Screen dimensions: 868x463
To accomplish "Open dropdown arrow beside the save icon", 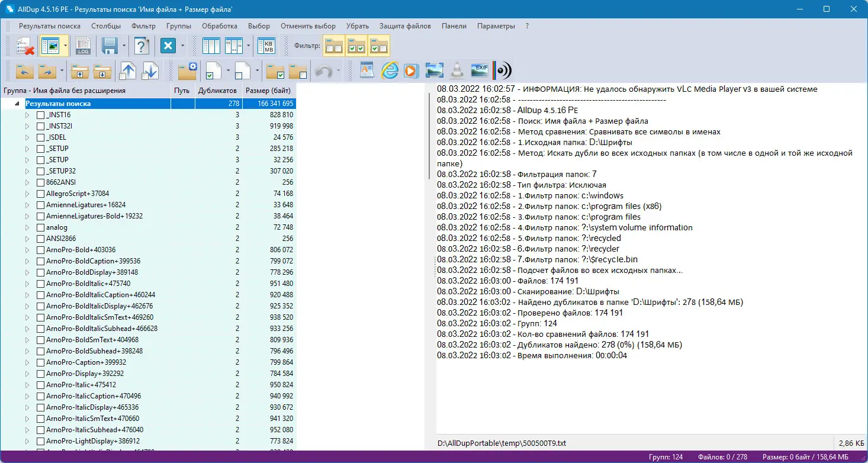I will tap(124, 46).
